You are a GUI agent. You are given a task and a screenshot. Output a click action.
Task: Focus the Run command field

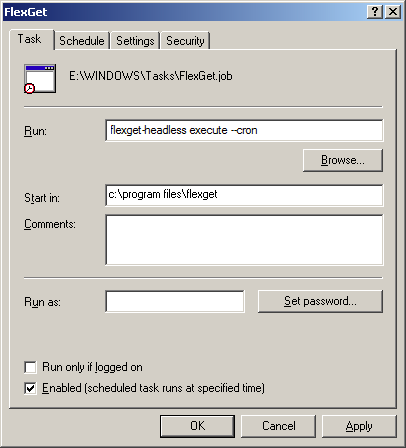tap(244, 130)
